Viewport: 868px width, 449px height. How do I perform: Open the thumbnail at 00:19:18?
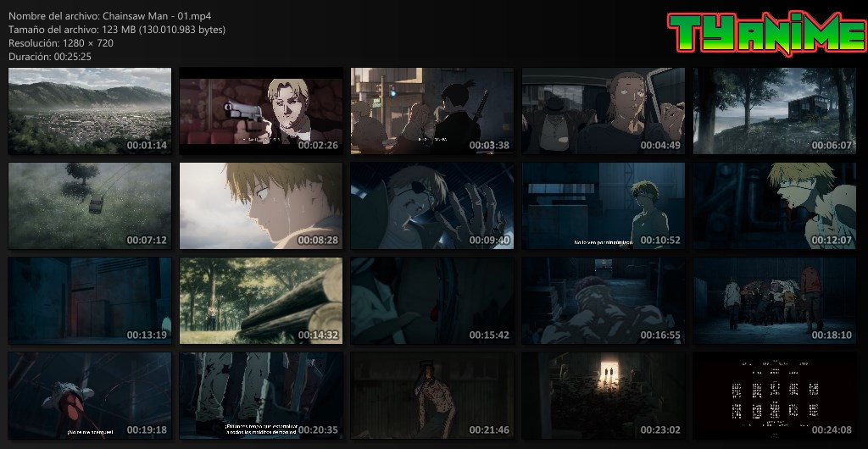point(90,396)
